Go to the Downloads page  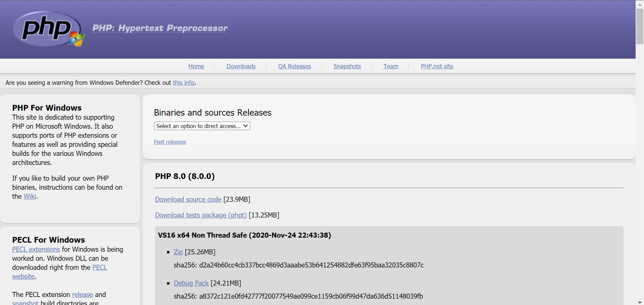click(x=241, y=66)
